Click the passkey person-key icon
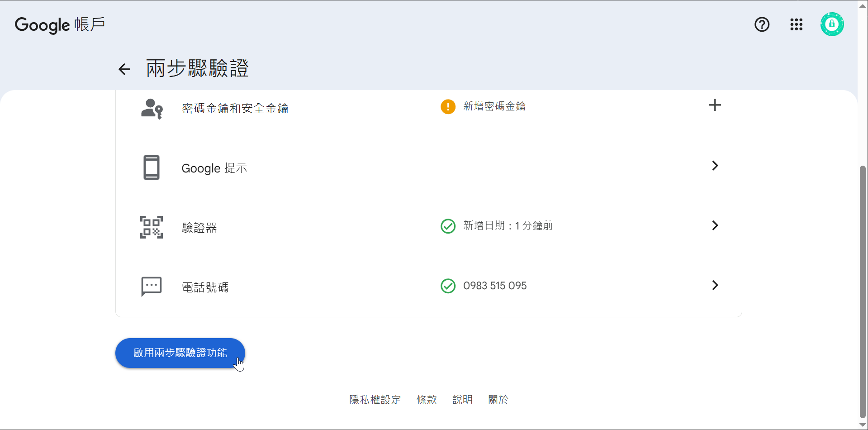Image resolution: width=868 pixels, height=430 pixels. point(152,109)
